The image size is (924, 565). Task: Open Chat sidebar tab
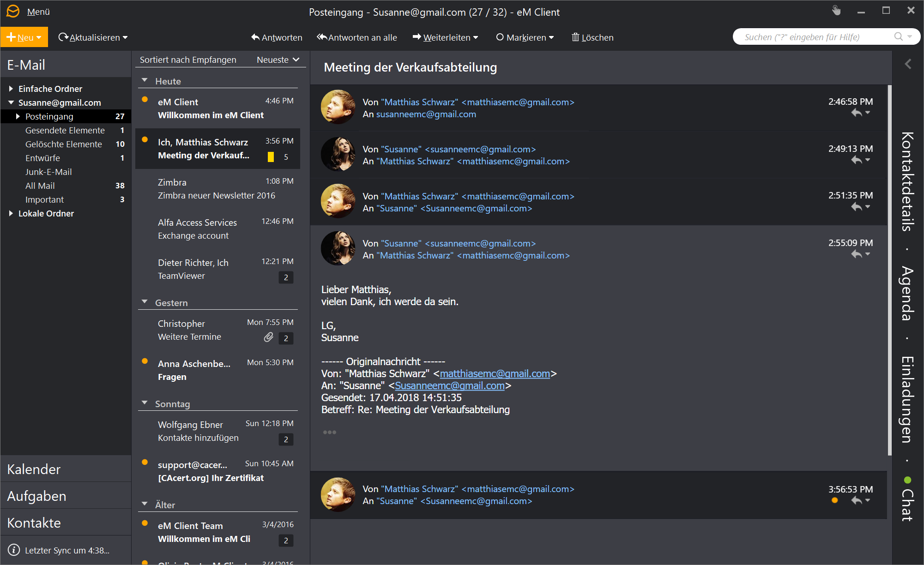907,505
